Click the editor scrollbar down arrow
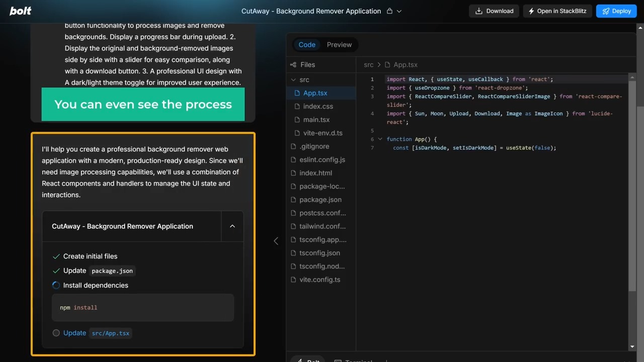Image resolution: width=644 pixels, height=362 pixels. (632, 347)
